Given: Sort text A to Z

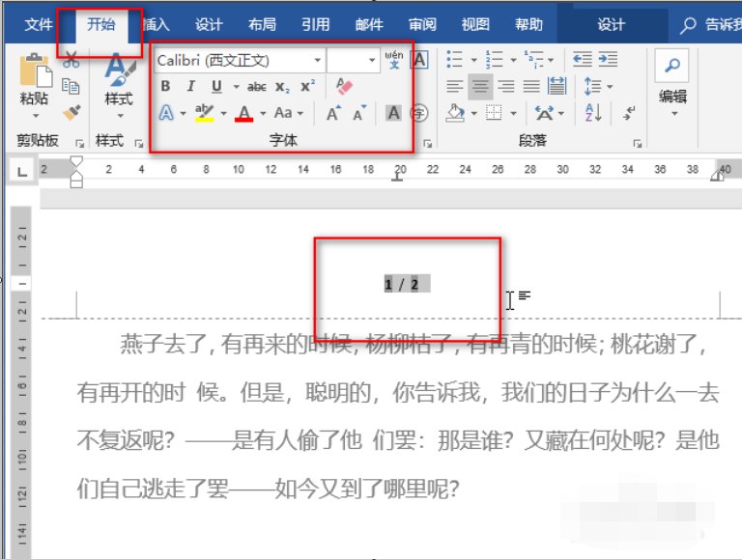Looking at the screenshot, I should tap(593, 113).
